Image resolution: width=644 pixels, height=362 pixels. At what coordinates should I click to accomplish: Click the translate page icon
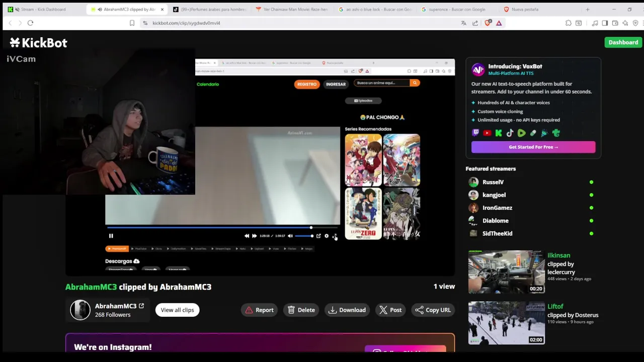click(x=463, y=23)
